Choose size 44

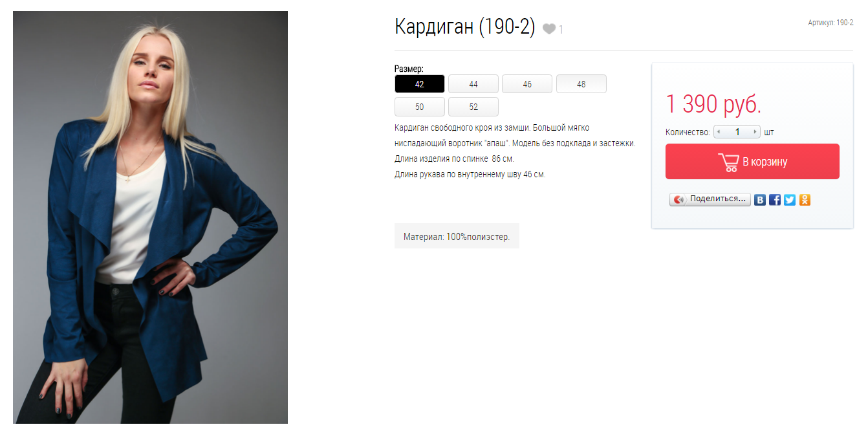(473, 84)
